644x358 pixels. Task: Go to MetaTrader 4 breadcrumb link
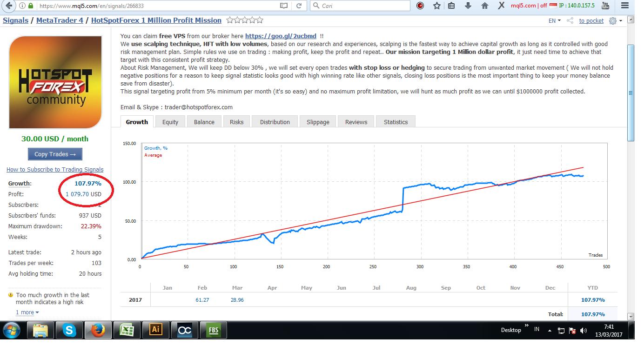(60, 20)
